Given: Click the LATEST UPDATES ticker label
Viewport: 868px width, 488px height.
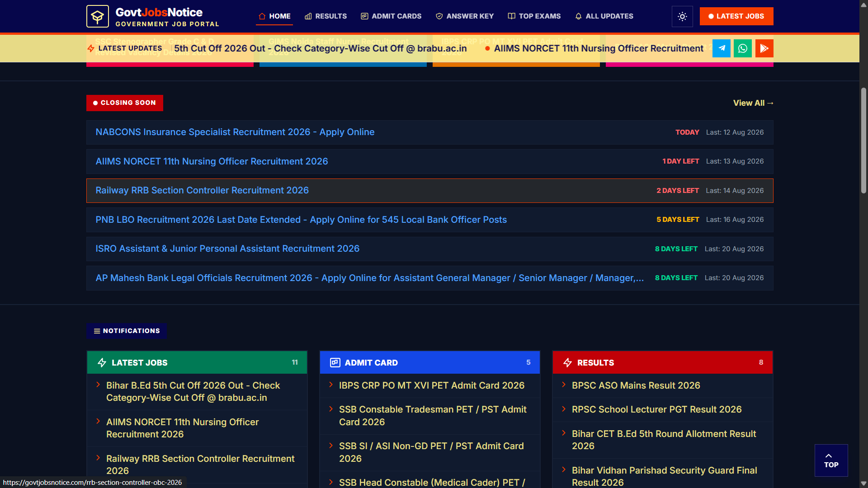Looking at the screenshot, I should 125,48.
